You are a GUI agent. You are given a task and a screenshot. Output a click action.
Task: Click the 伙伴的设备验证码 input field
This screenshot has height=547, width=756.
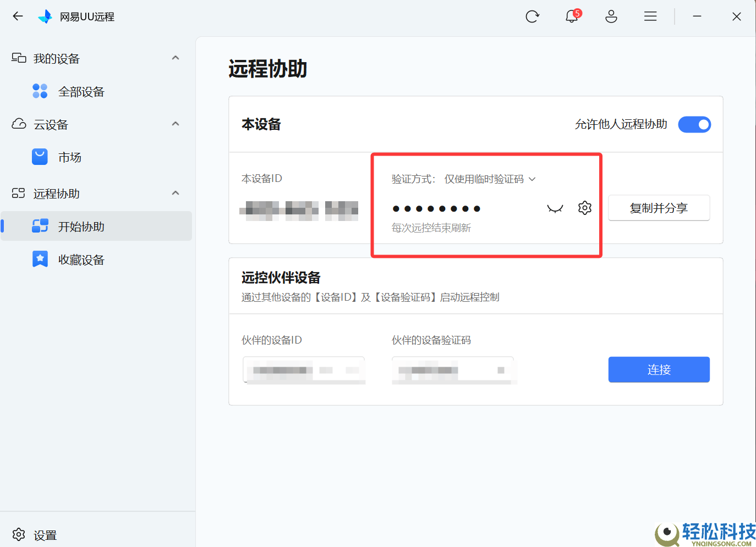click(453, 370)
